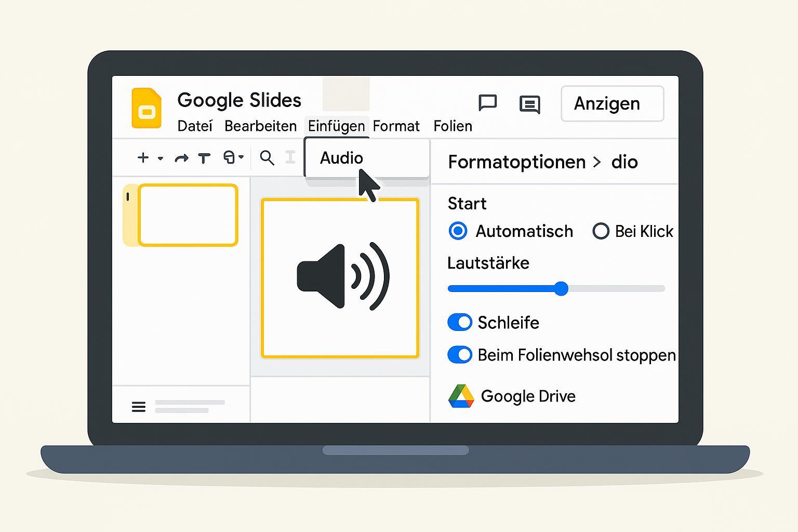The width and height of the screenshot is (798, 532).
Task: Click the speaker notes chat icon
Action: 529,104
